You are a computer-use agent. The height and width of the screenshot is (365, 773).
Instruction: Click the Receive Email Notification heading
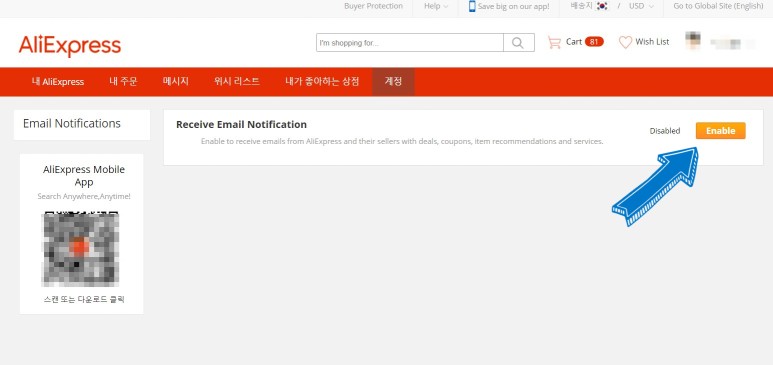point(241,124)
